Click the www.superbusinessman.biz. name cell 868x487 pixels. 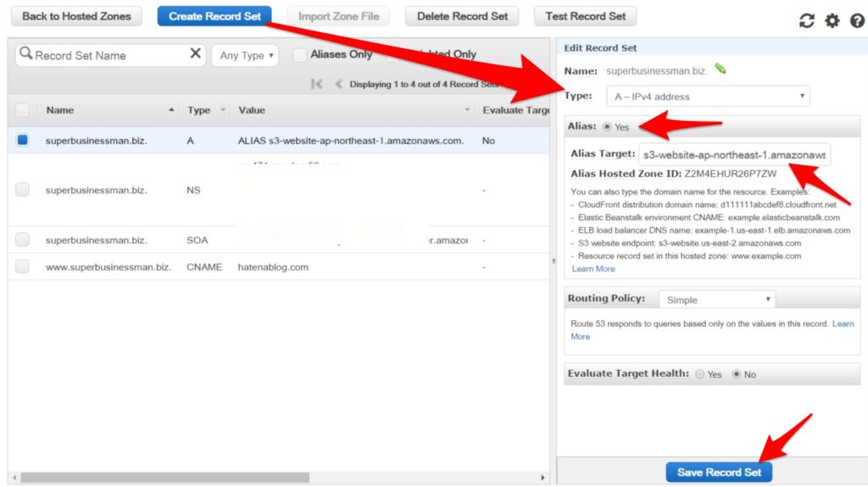108,267
